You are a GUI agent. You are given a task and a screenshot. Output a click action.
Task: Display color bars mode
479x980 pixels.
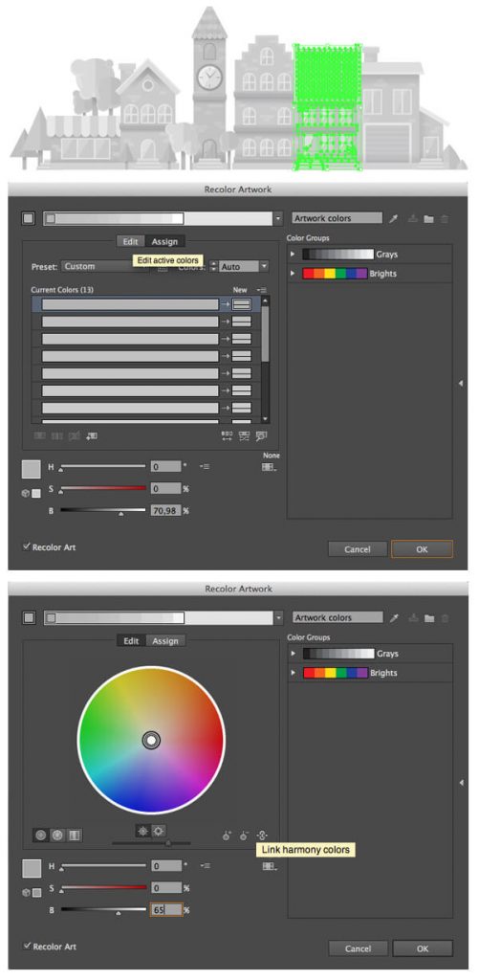(75, 835)
